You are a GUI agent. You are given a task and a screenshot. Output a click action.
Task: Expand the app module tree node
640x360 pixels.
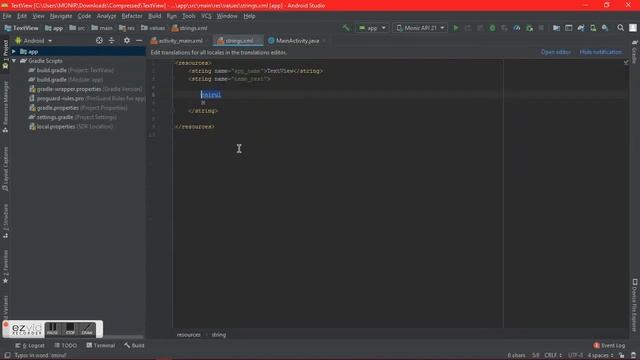[14, 52]
